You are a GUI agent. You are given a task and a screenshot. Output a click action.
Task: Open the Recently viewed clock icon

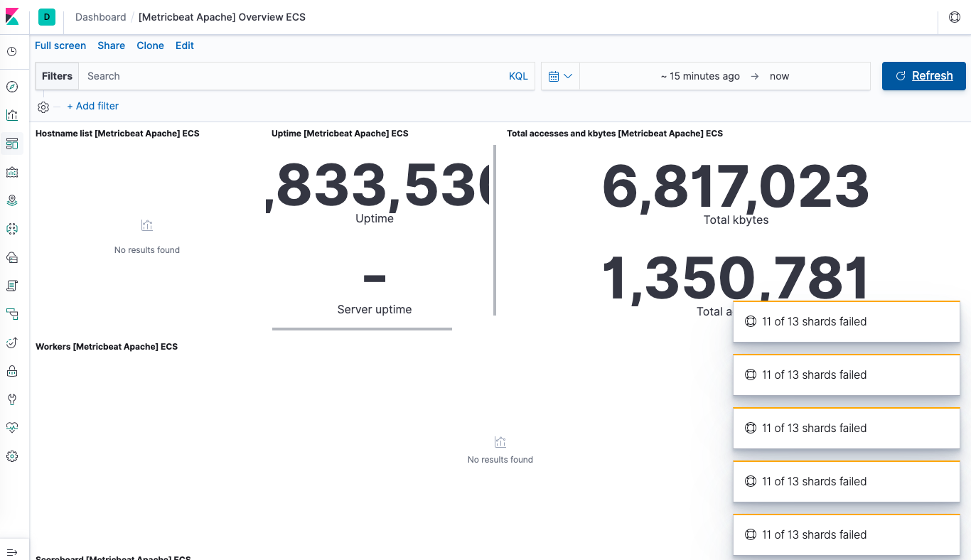pyautogui.click(x=12, y=52)
